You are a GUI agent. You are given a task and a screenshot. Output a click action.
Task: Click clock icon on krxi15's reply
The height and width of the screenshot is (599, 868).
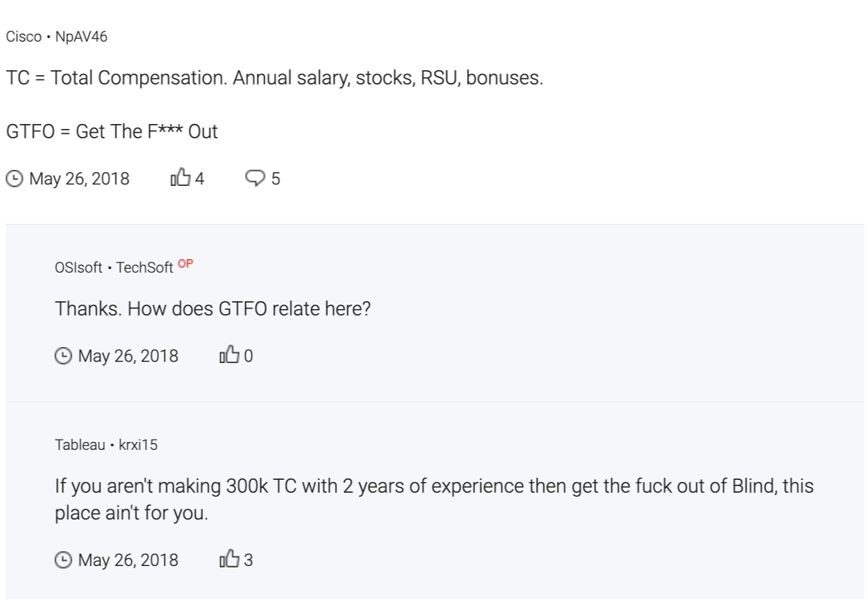point(63,560)
